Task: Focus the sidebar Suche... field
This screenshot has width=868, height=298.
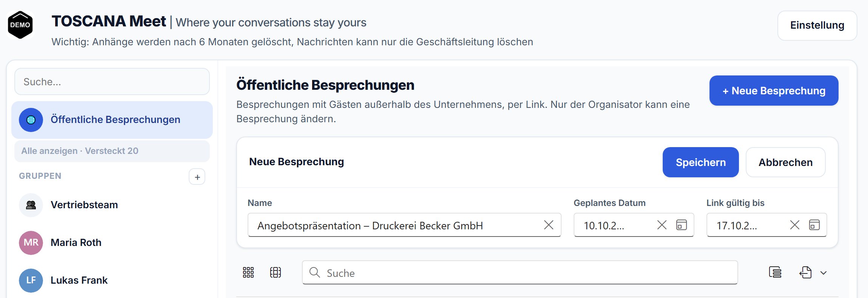Action: coord(112,81)
